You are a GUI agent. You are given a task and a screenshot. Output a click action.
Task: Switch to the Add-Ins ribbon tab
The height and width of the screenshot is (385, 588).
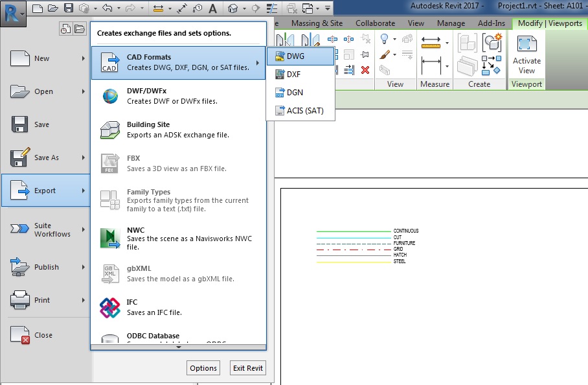492,23
